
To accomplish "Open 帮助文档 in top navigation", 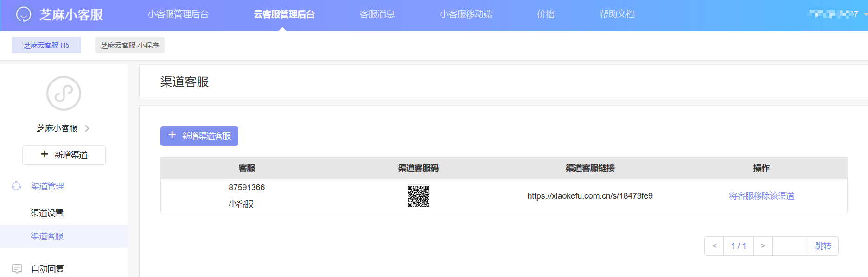I will click(x=617, y=14).
